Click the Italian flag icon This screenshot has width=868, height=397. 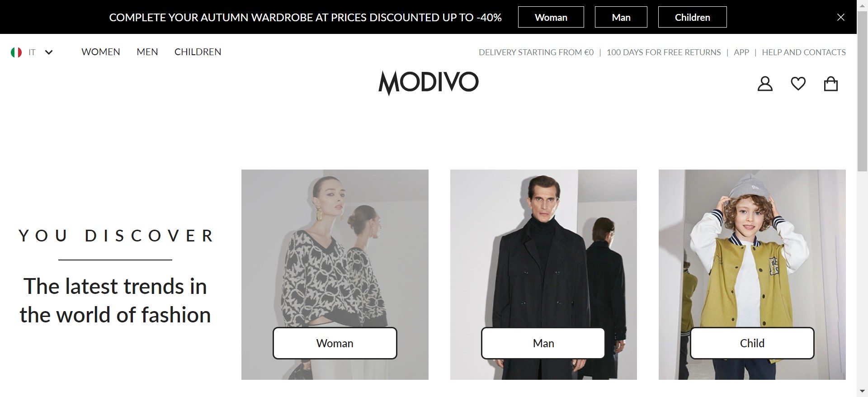[16, 52]
